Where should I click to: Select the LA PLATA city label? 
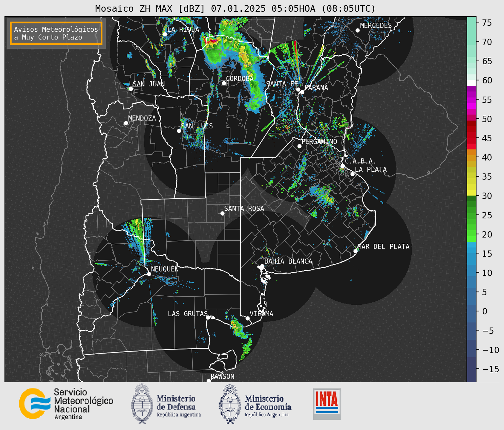pyautogui.click(x=371, y=170)
